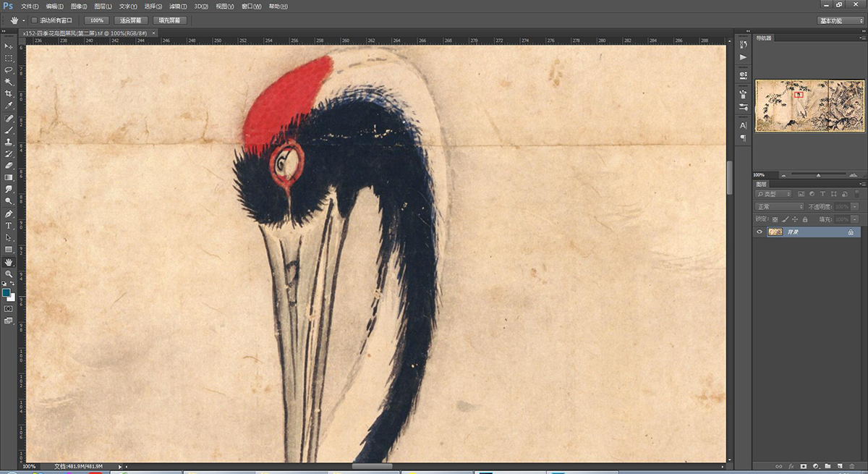Change the screen mode
The height and width of the screenshot is (474, 868).
9,320
